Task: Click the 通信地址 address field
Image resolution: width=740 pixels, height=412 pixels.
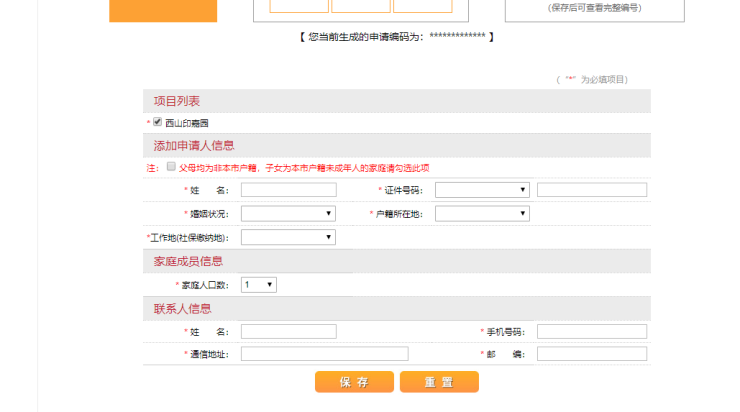Action: coord(324,354)
